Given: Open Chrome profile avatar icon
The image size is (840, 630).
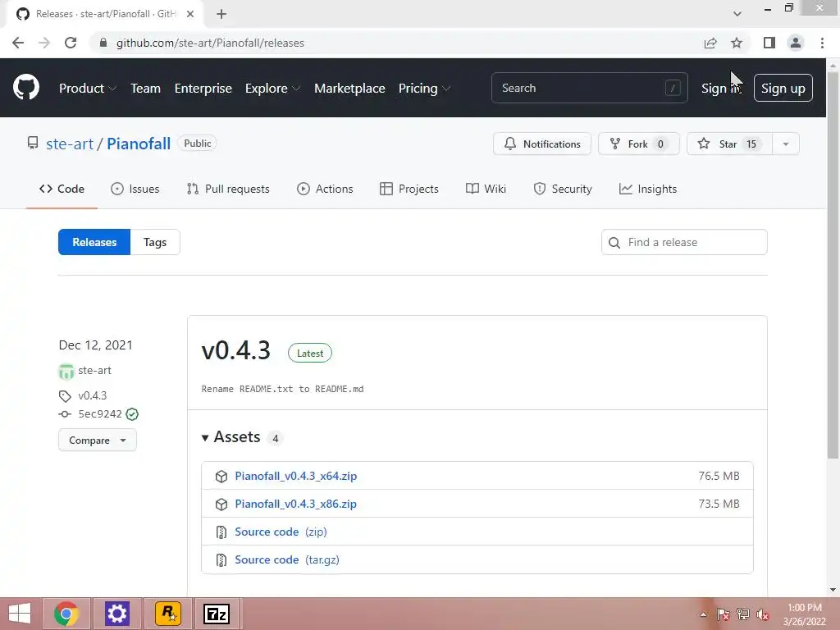Looking at the screenshot, I should pyautogui.click(x=796, y=43).
